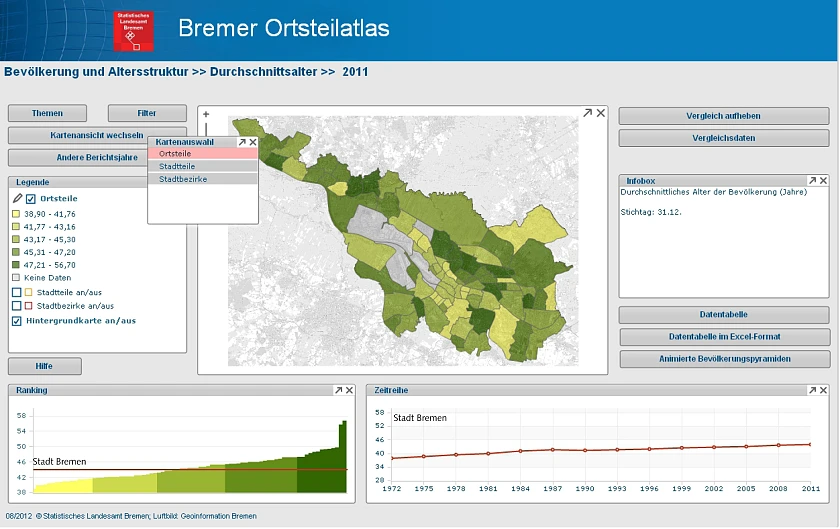Click the pencil edit icon in Legende
Image resolution: width=840 pixels, height=529 pixels.
17,199
